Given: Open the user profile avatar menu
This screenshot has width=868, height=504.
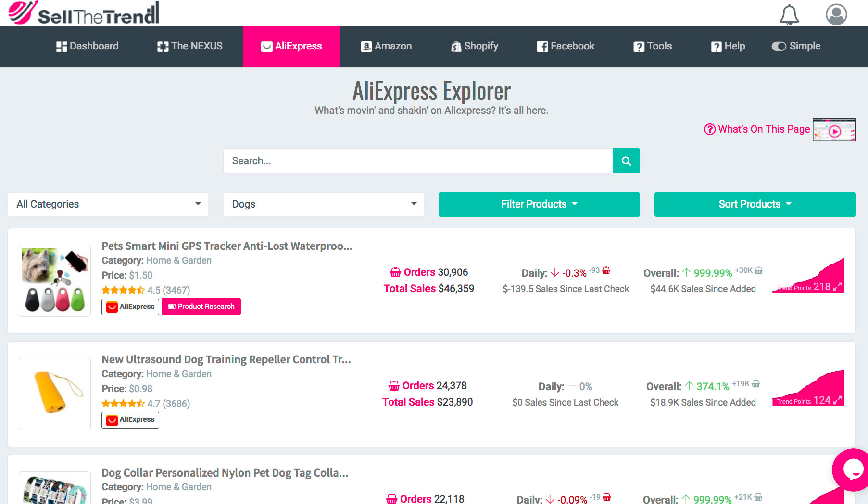Looking at the screenshot, I should click(836, 14).
